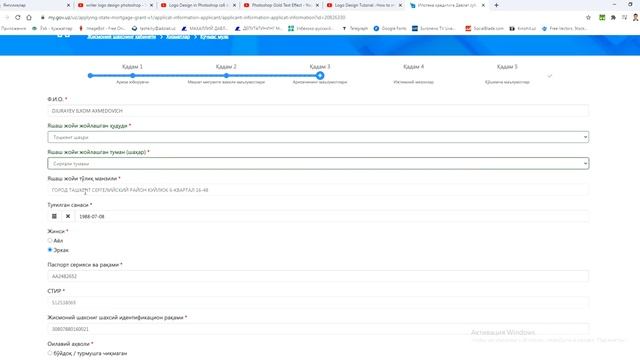Click the Ф.И.О. input field
Viewport: 640px width, 360px height.
pos(318,111)
